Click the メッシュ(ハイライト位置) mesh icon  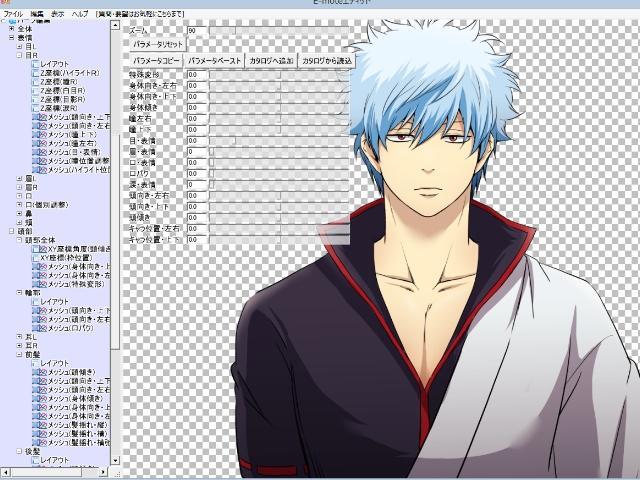click(x=40, y=170)
